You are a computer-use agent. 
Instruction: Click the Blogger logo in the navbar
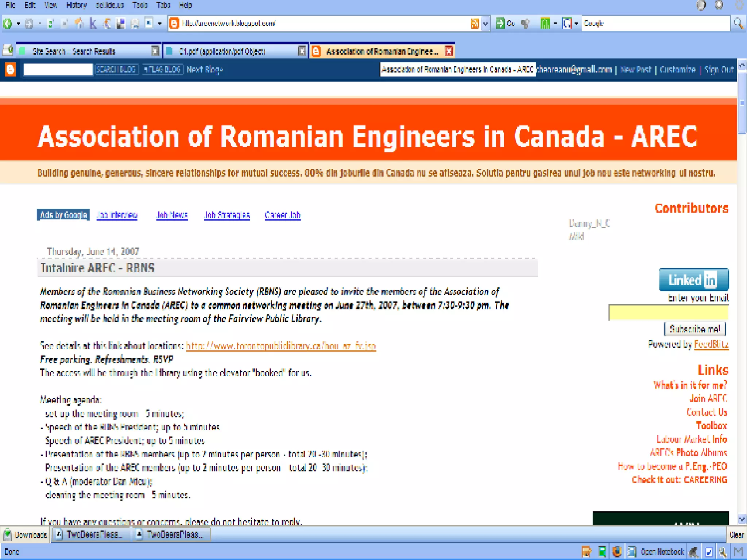coord(11,69)
